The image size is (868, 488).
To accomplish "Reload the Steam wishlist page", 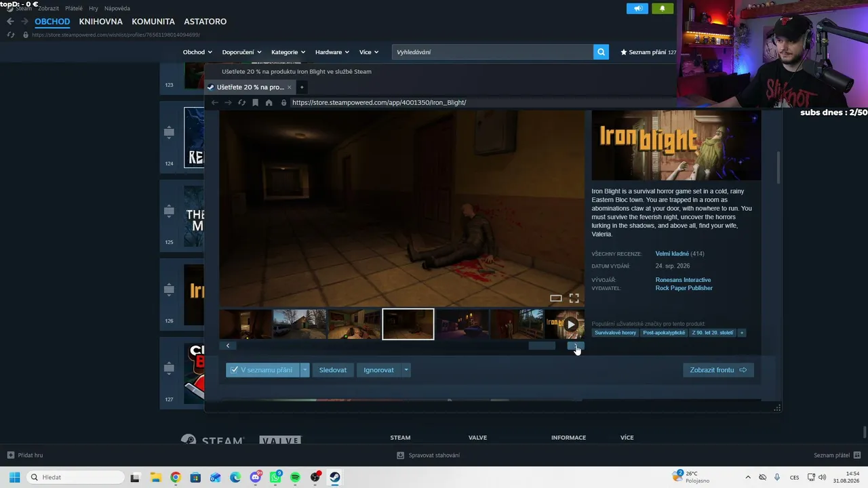I will tap(11, 35).
